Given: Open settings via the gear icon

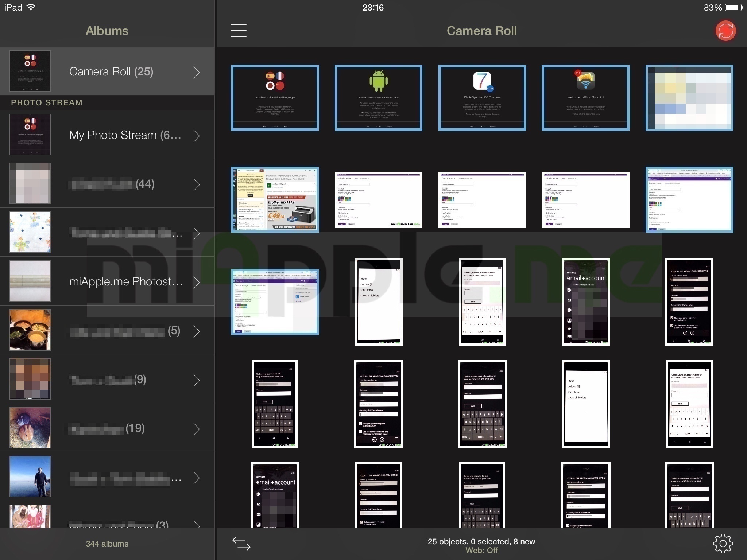Looking at the screenshot, I should click(x=723, y=544).
